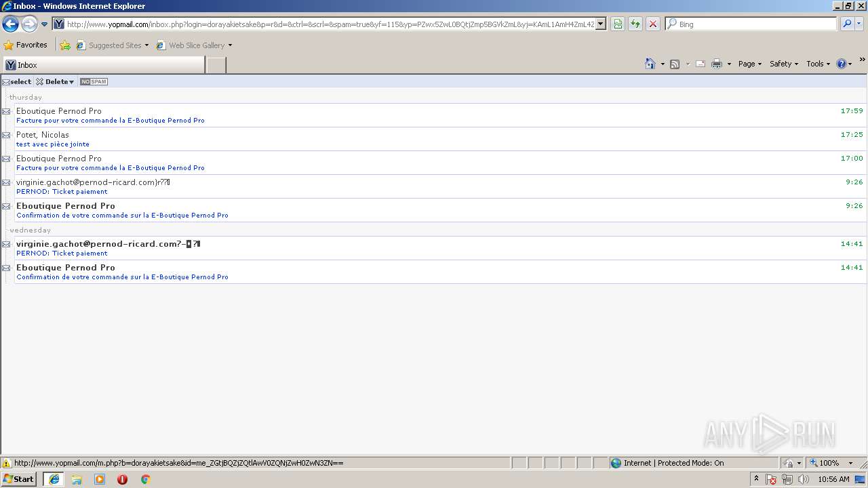
Task: Open Windows Explorer folder taskbar icon
Action: click(77, 479)
